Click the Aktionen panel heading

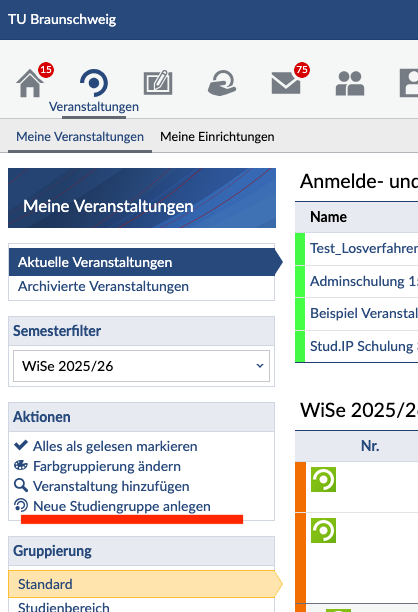click(42, 417)
